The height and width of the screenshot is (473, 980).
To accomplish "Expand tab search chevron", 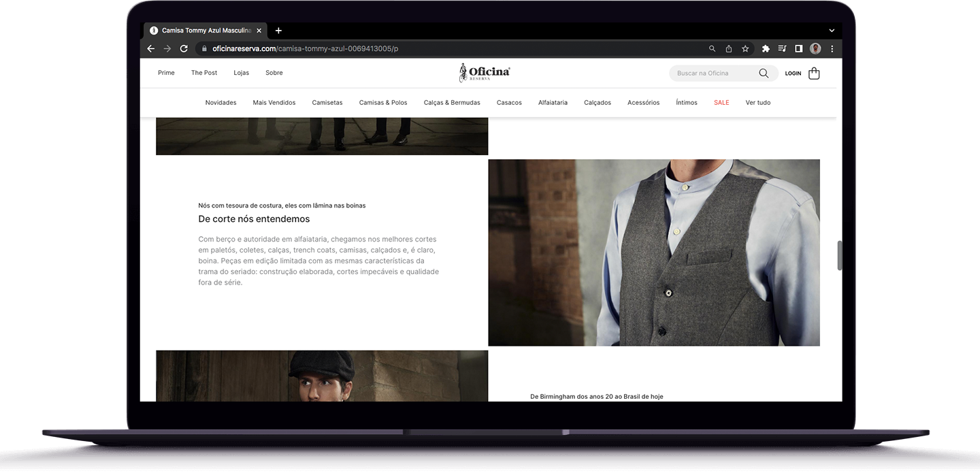I will click(832, 31).
